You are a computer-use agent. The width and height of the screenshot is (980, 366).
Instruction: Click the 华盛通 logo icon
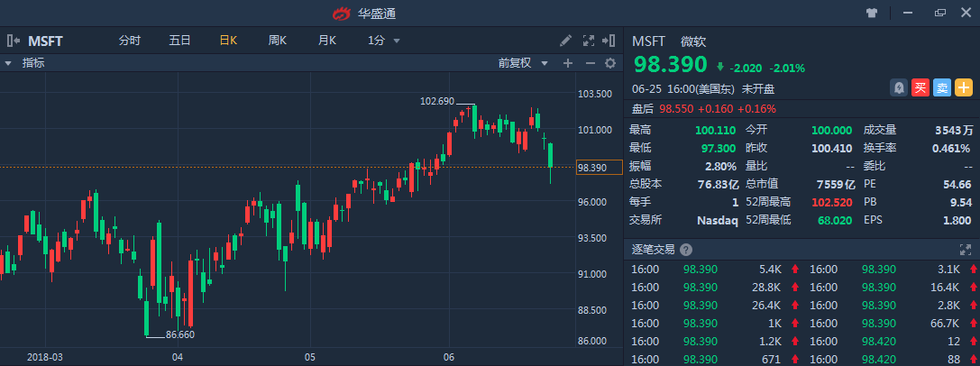(342, 14)
